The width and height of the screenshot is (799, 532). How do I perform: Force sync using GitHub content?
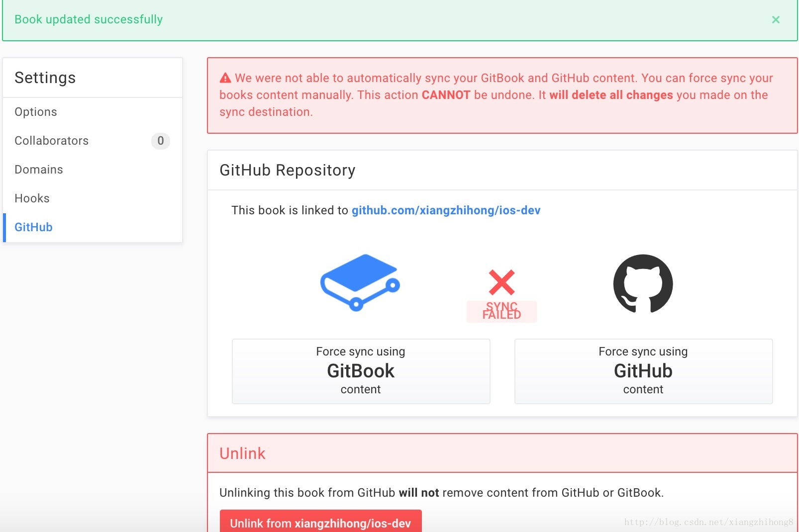pyautogui.click(x=643, y=371)
